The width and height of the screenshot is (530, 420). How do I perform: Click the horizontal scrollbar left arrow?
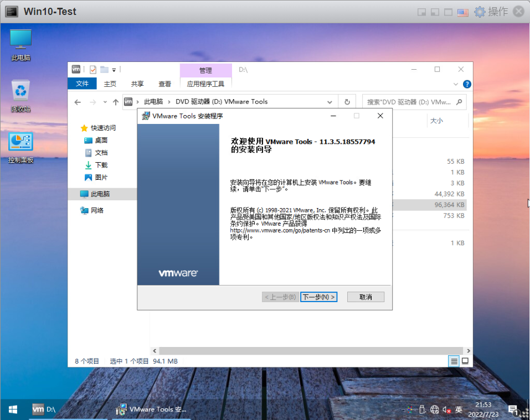155,351
